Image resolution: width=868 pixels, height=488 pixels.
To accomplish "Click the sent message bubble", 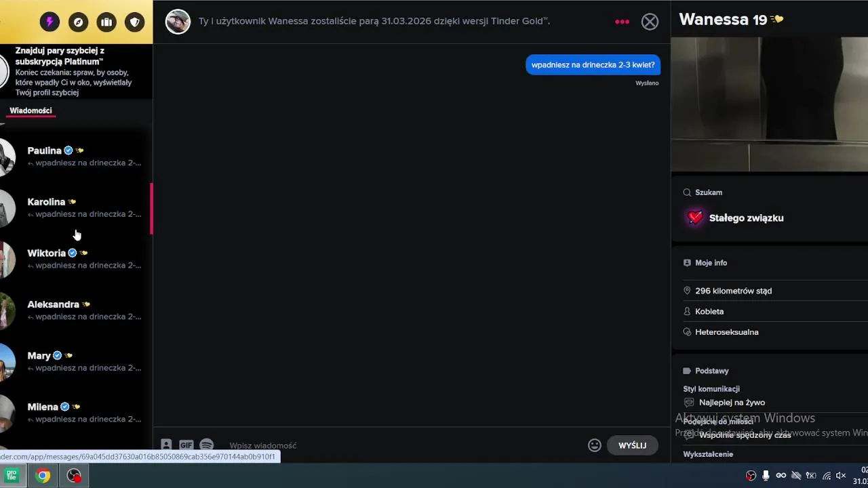I will click(593, 65).
